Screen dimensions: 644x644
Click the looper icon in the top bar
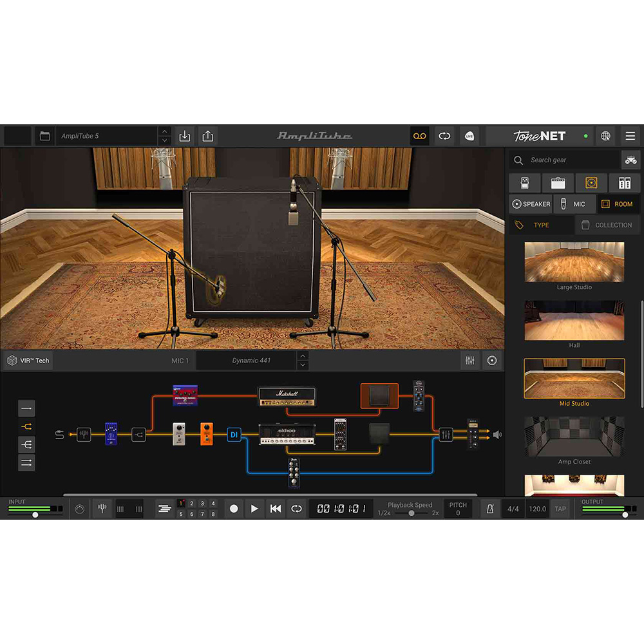[x=420, y=136]
